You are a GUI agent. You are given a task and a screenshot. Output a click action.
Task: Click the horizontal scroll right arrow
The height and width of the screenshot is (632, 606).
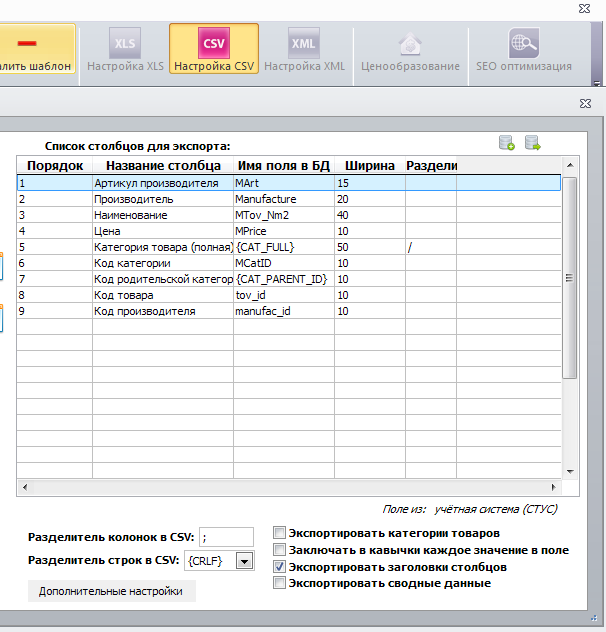(554, 487)
